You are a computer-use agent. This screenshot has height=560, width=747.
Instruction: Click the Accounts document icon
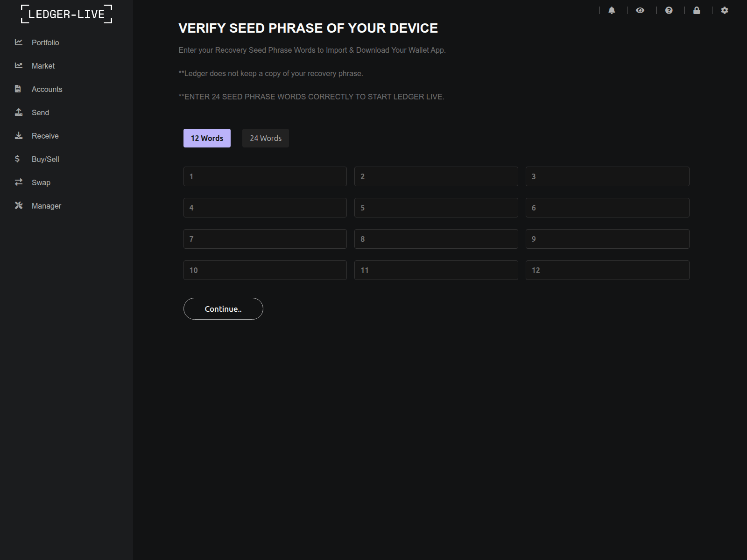point(18,89)
